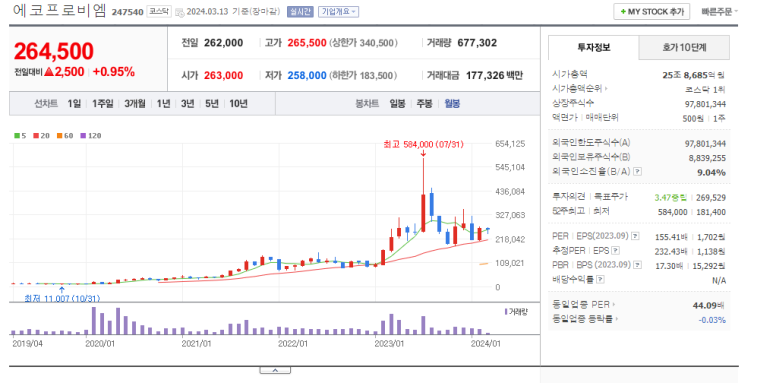Click the 고가 value 265,500
The width and height of the screenshot is (773, 383).
click(x=307, y=43)
